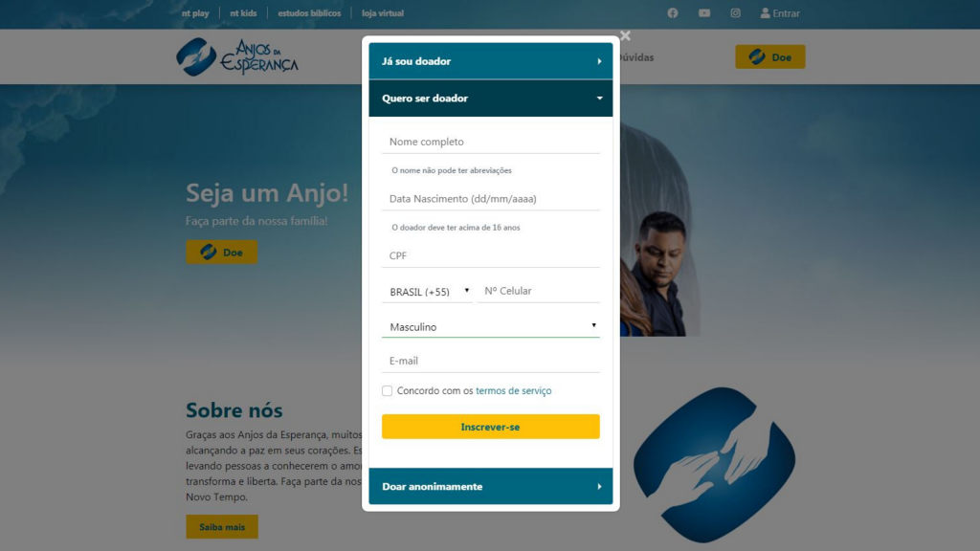Focus the Nome completo input field
Image resolution: width=980 pixels, height=551 pixels.
click(x=491, y=142)
